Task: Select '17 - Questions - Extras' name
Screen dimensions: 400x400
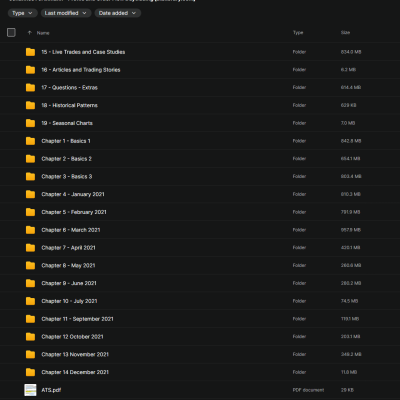Action: click(x=69, y=88)
